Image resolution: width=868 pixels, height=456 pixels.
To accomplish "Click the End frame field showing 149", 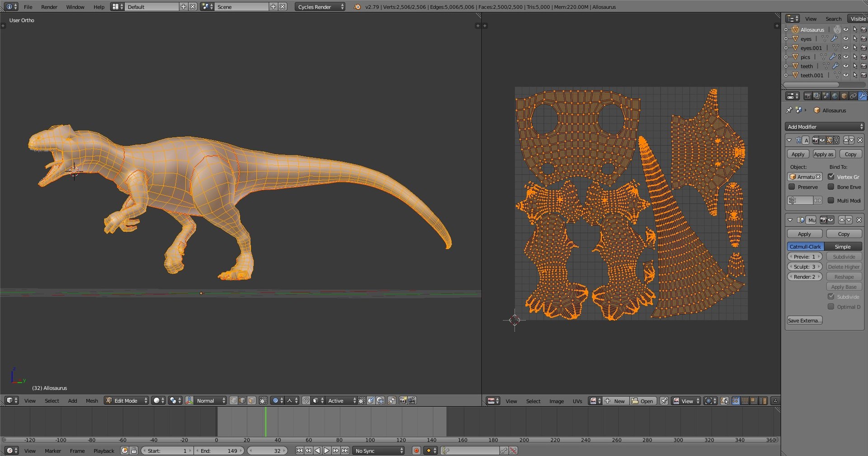I will click(219, 451).
